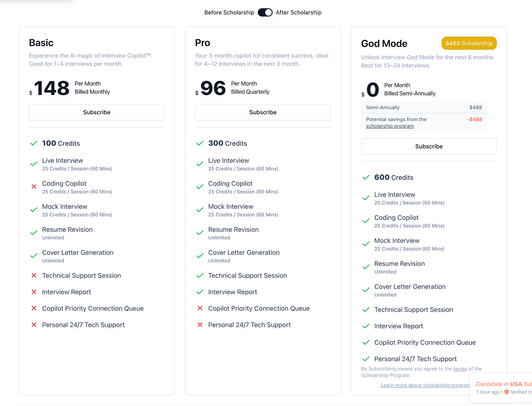Screen dimensions: 532x406
Task: Click Learn more about scholarship program
Action: click(x=425, y=385)
